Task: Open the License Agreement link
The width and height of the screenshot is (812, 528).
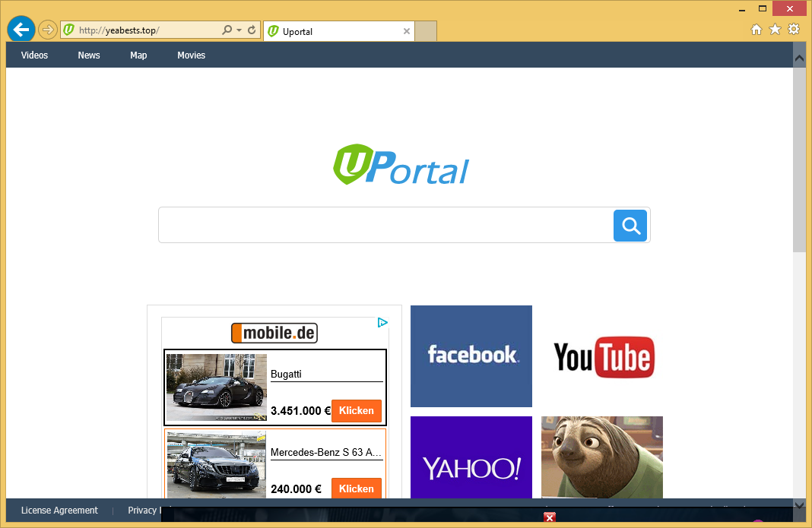Action: pos(59,511)
